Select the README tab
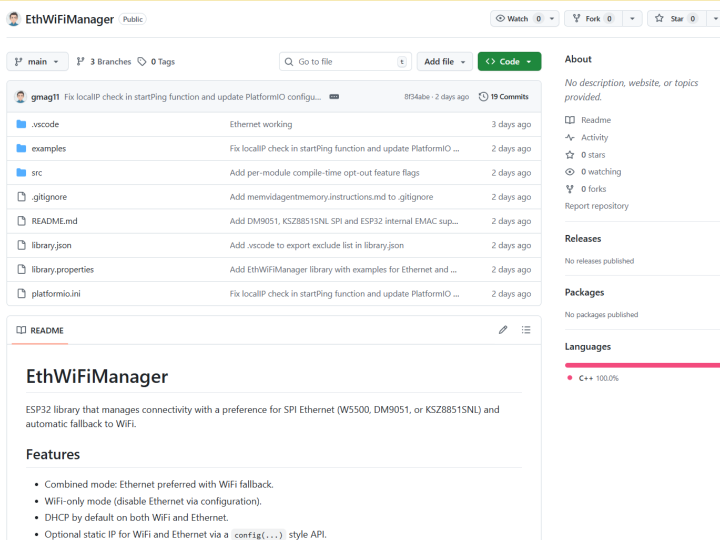This screenshot has width=720, height=540. pos(40,330)
